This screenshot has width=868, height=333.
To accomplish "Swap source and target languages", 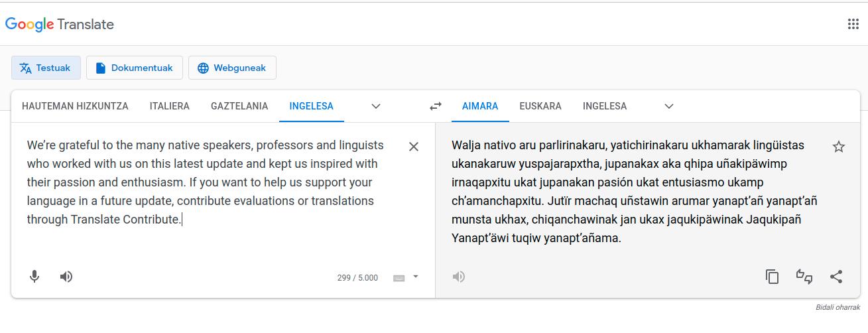I will pos(436,106).
